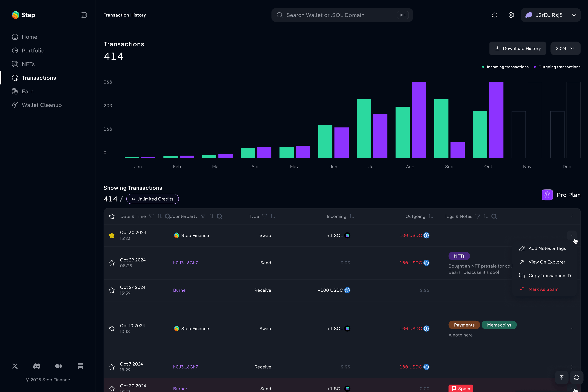
Task: Open Wallet Cleanup page
Action: [x=37, y=105]
